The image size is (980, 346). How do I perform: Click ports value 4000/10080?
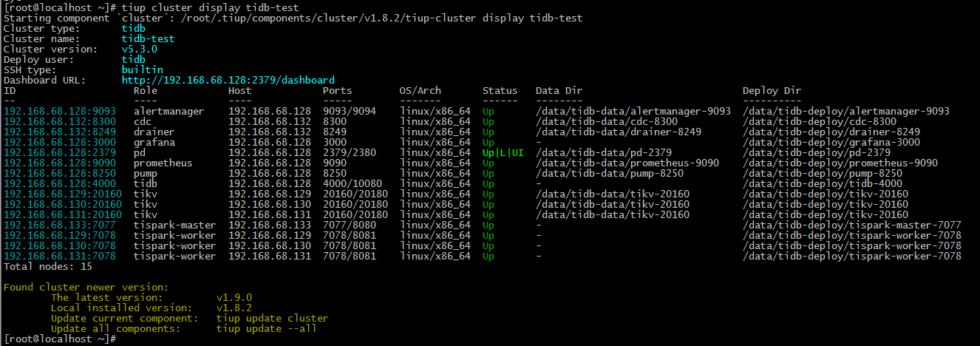tap(353, 183)
